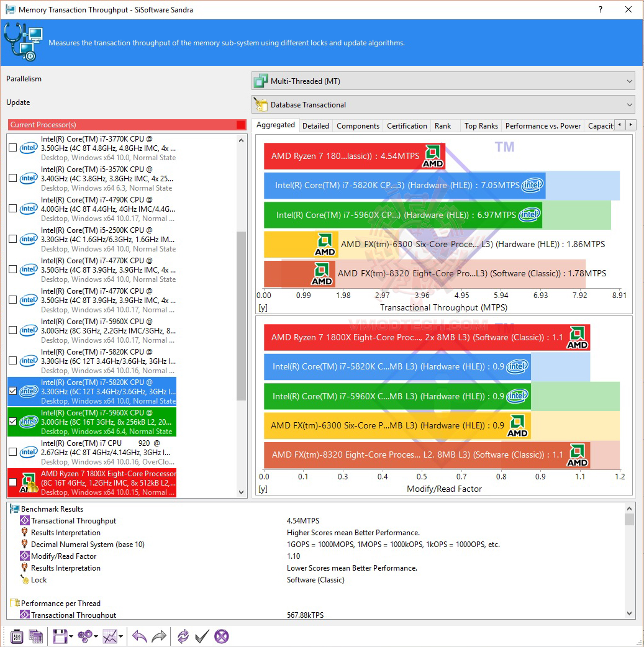644x647 pixels.
Task: Switch to the Components tab
Action: coord(358,126)
